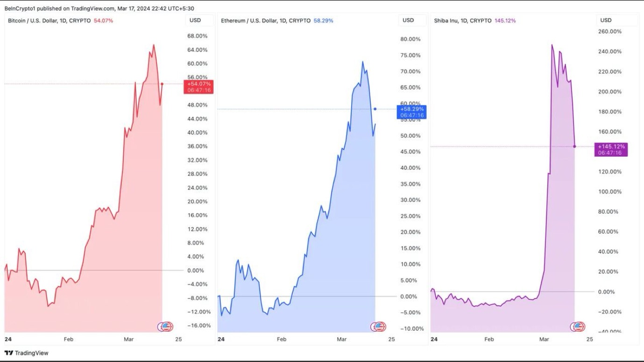Click the blue dot marker on Ethereum line
Image resolution: width=644 pixels, height=362 pixels.
point(375,109)
